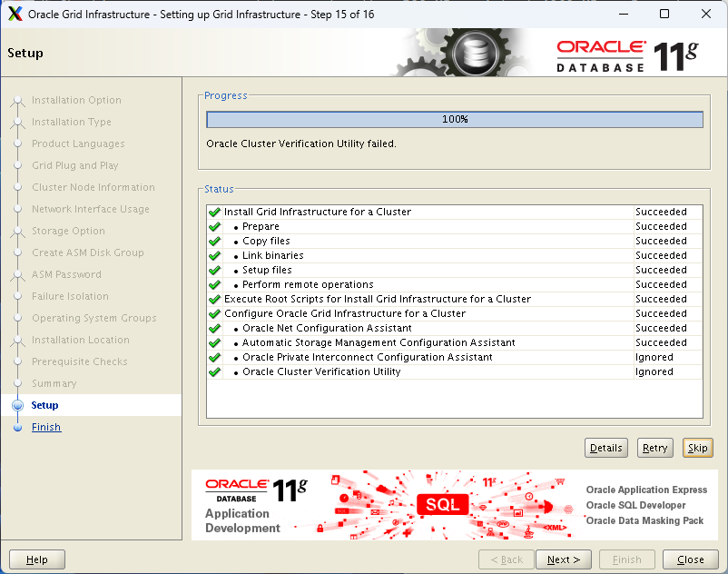Click the disabled Finish button at bottom
The height and width of the screenshot is (574, 728).
click(626, 559)
